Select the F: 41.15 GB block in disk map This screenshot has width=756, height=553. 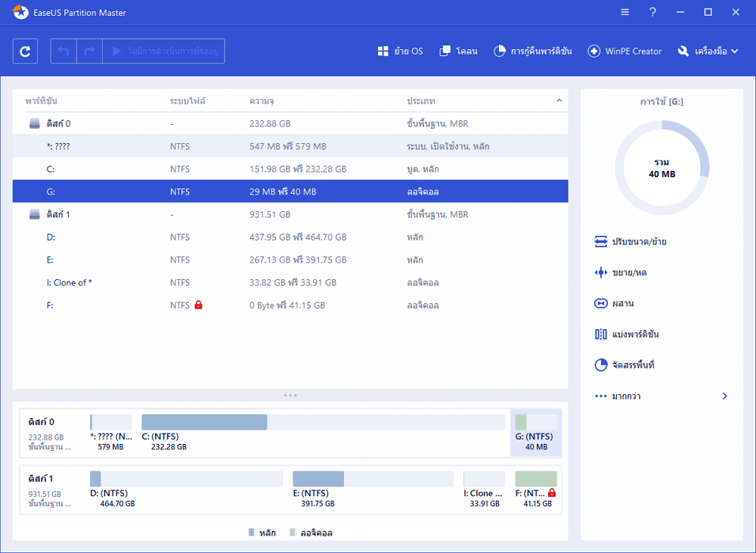coord(536,489)
